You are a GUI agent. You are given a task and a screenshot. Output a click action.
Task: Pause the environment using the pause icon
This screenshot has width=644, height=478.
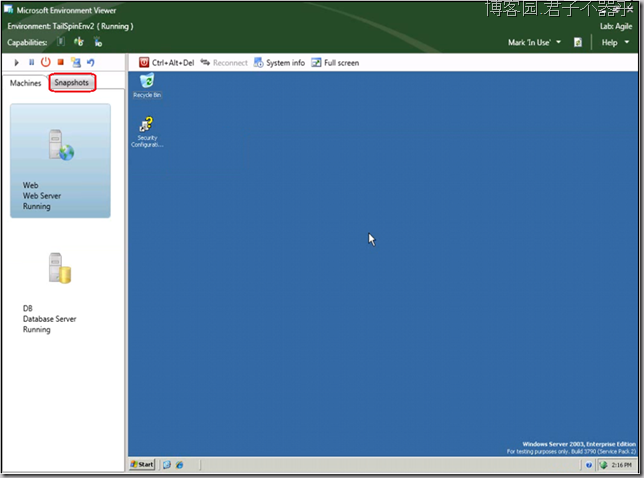[x=31, y=62]
